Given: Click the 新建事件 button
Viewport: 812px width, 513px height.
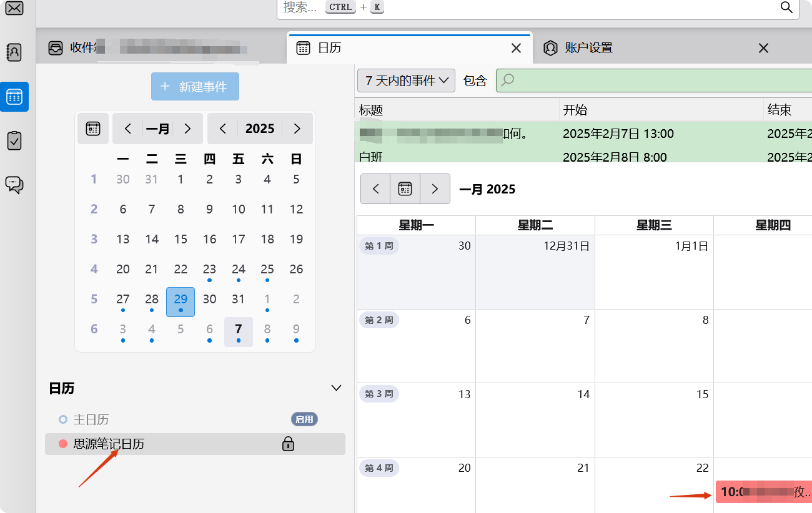Looking at the screenshot, I should click(195, 86).
